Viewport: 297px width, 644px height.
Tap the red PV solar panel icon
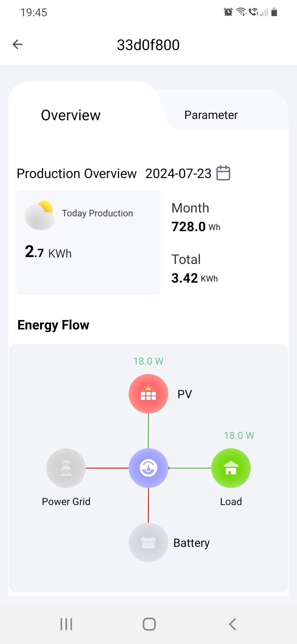point(148,394)
